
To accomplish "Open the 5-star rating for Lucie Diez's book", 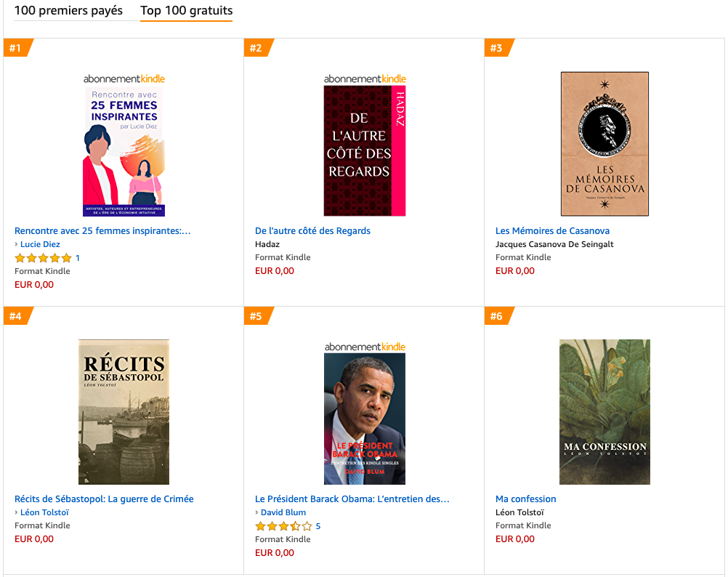I will (44, 257).
